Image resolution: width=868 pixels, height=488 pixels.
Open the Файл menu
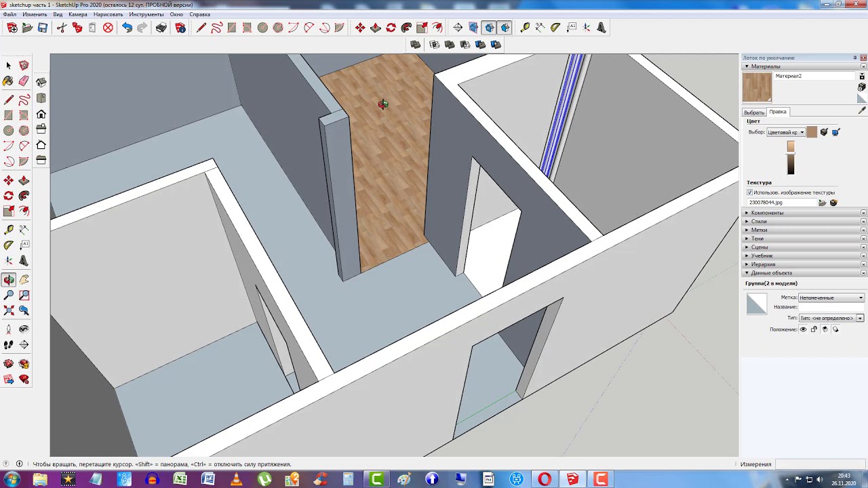9,14
